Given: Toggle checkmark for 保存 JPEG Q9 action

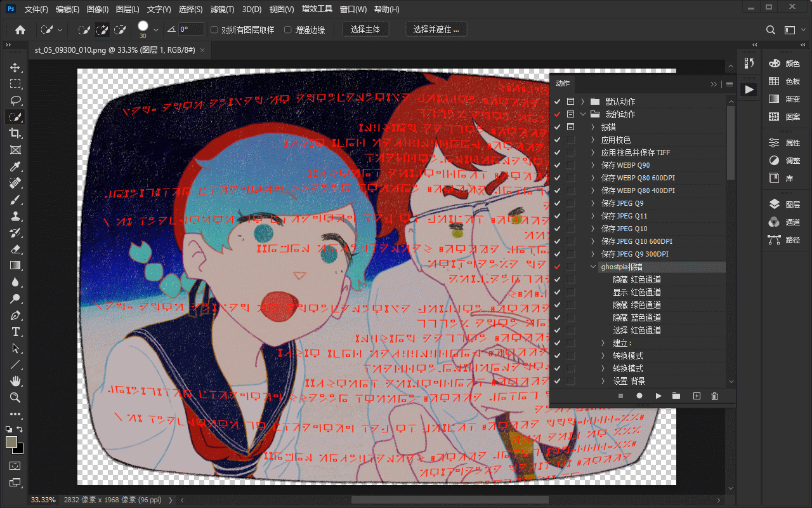Looking at the screenshot, I should [x=558, y=203].
